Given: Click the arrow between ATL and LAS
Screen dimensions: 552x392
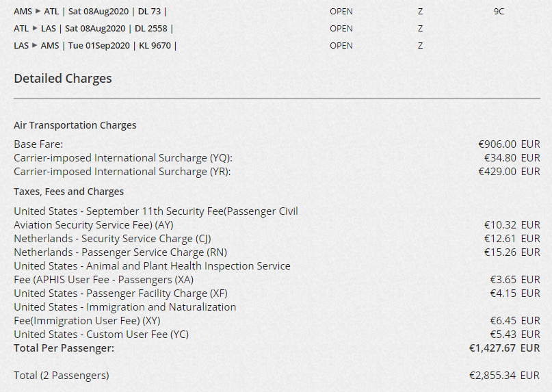Looking at the screenshot, I should 36,29.
